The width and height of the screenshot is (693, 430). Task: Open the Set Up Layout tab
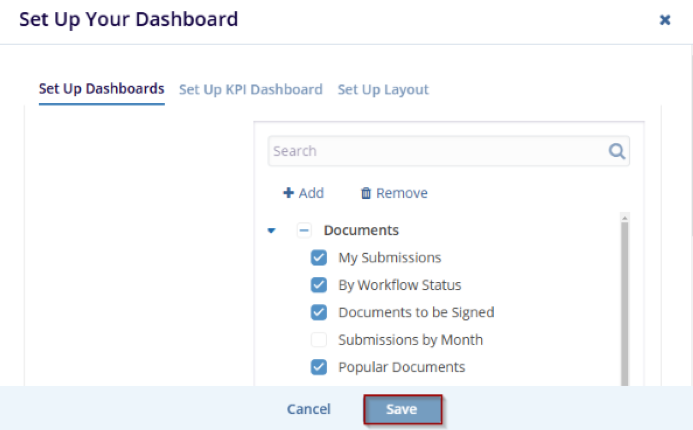(383, 90)
